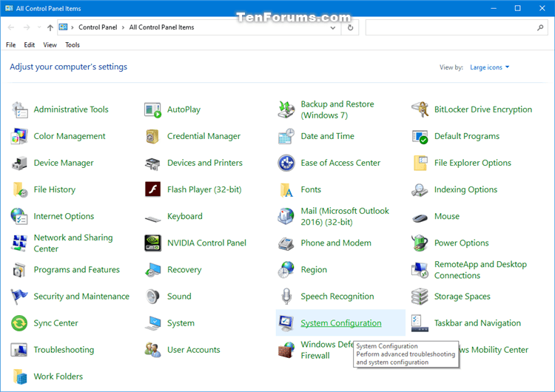Click the Control Panel icon in address bar
The height and width of the screenshot is (392, 555).
[x=63, y=27]
